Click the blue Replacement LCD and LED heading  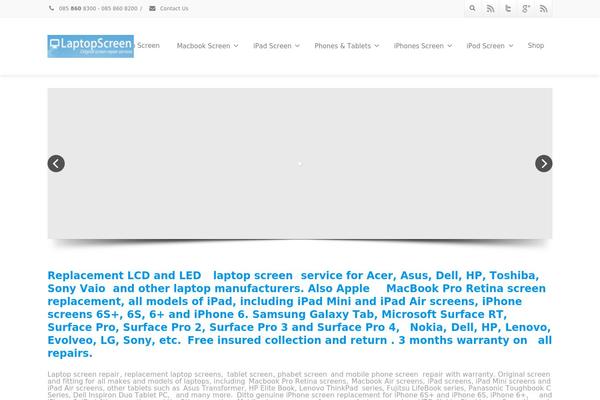pos(300,314)
